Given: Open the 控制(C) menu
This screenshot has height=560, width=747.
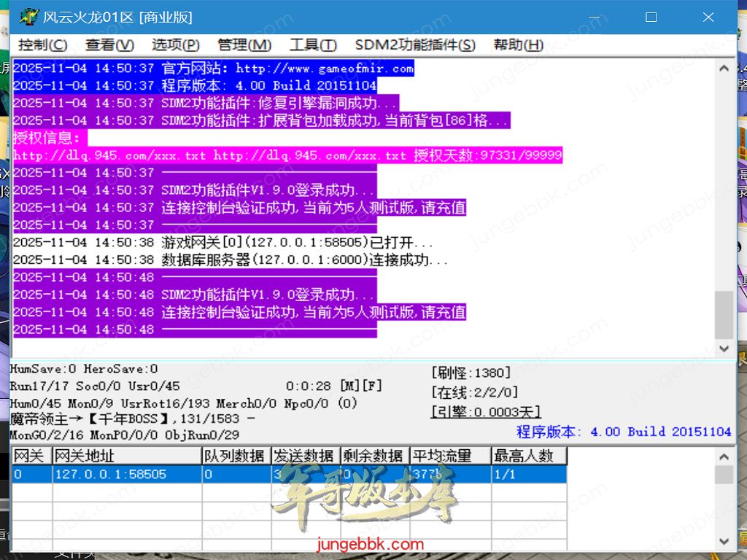Looking at the screenshot, I should (x=42, y=44).
